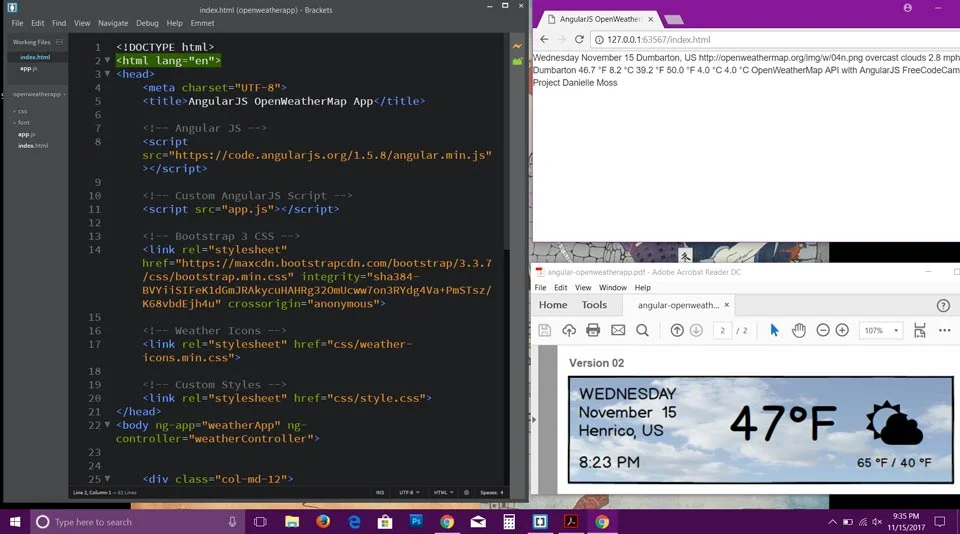Open the Acrobat View menu
Screen dimensions: 960x534
click(x=583, y=287)
